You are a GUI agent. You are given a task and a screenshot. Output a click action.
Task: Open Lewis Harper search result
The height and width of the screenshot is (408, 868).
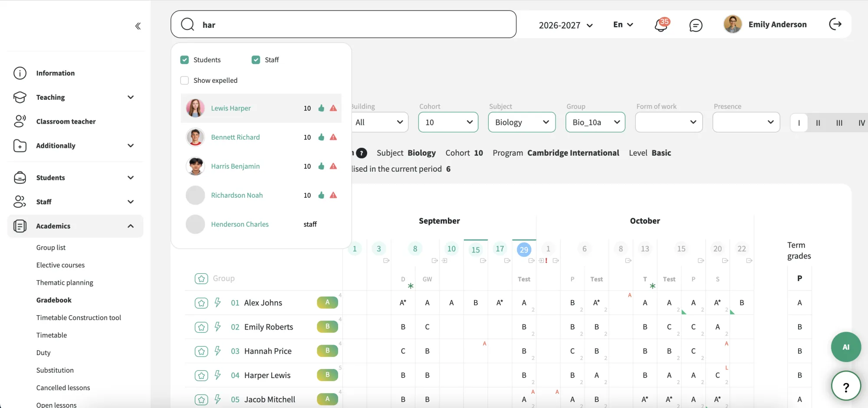pos(261,108)
